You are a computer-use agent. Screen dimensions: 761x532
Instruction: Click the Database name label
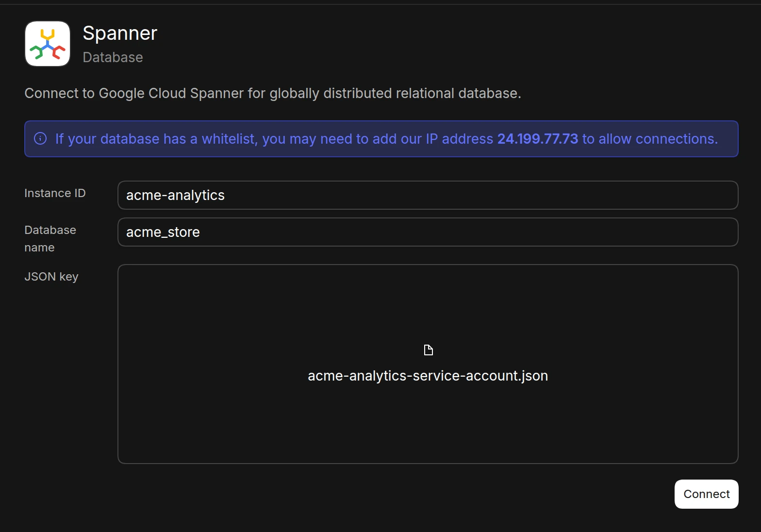pos(50,239)
